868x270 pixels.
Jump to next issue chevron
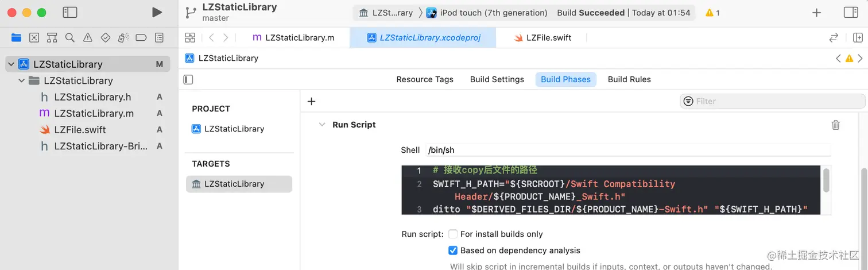[860, 58]
